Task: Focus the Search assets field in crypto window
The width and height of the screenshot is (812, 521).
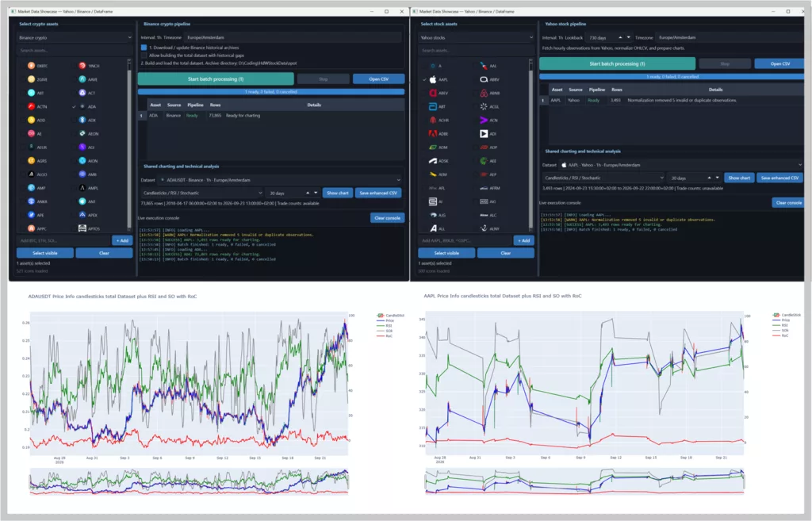Action: pyautogui.click(x=75, y=50)
